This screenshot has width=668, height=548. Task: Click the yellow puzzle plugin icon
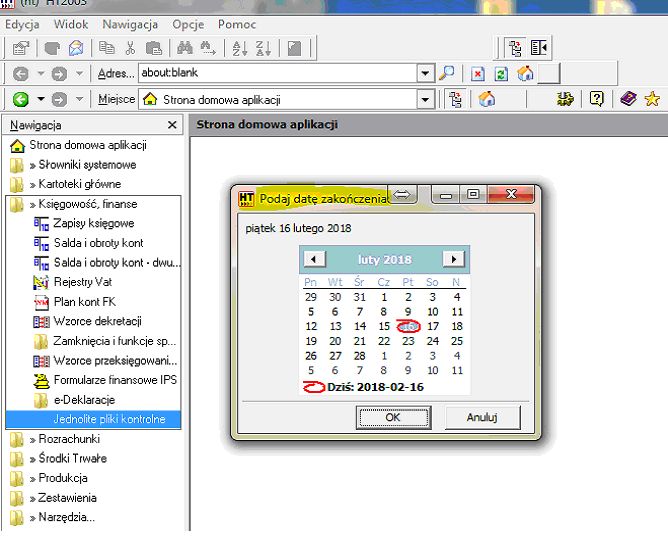(565, 99)
